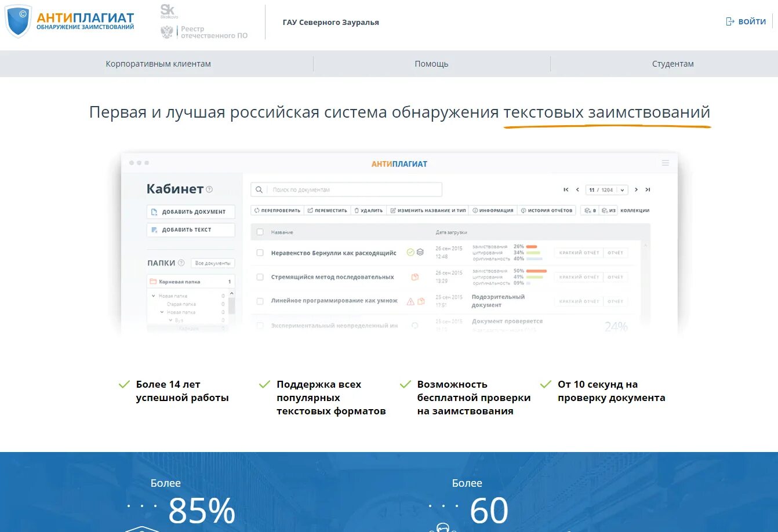
Task: Go to the next documents page
Action: click(636, 190)
